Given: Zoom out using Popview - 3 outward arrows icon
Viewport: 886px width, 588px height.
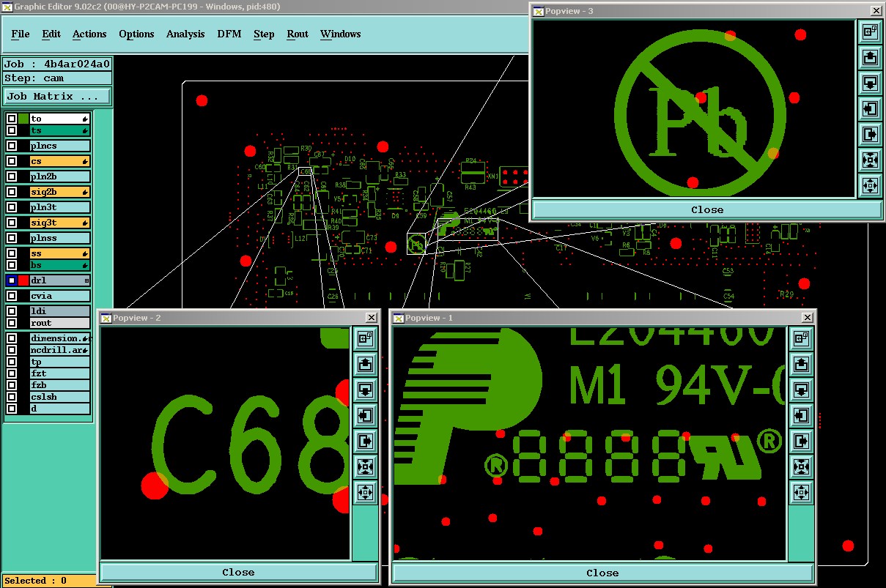Looking at the screenshot, I should [870, 186].
